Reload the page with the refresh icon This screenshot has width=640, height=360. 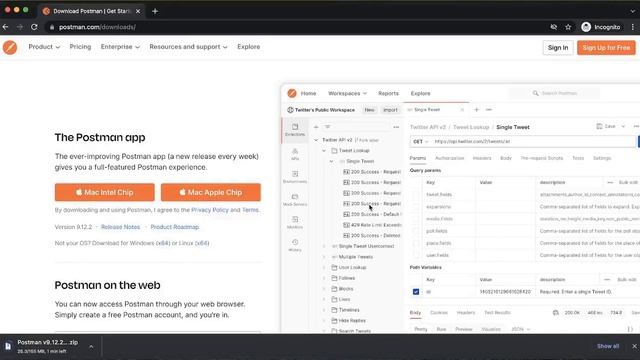(34, 27)
